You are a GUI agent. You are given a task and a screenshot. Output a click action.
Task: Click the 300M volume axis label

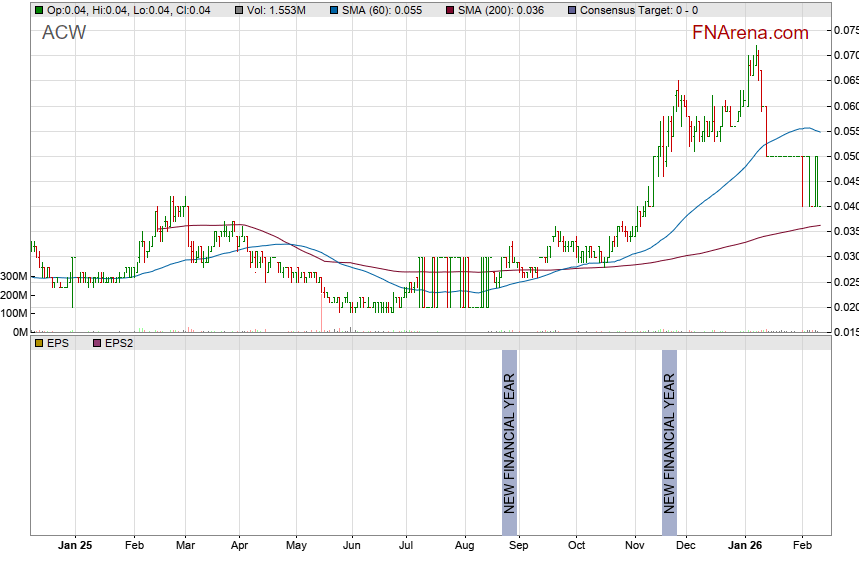tap(14, 276)
